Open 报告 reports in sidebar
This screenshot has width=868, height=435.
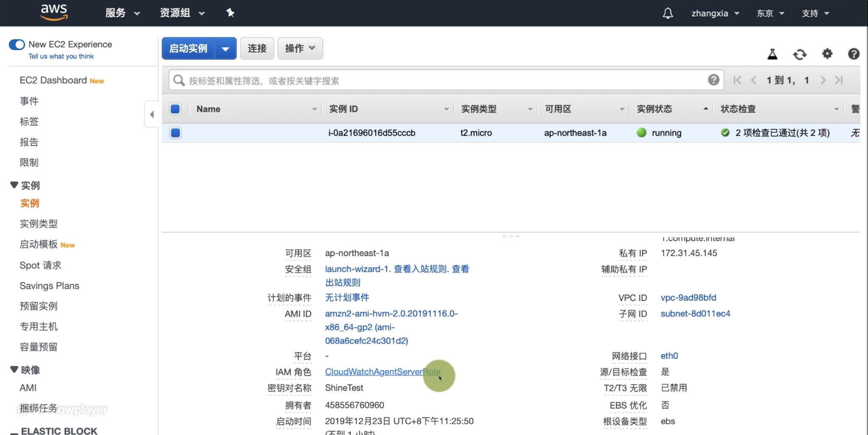tap(29, 142)
